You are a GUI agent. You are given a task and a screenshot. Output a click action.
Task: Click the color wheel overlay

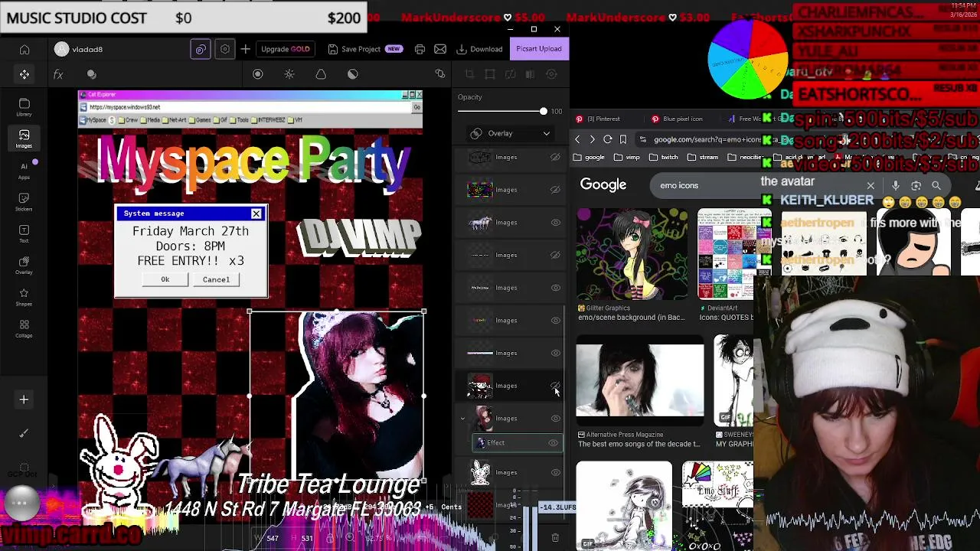(747, 60)
